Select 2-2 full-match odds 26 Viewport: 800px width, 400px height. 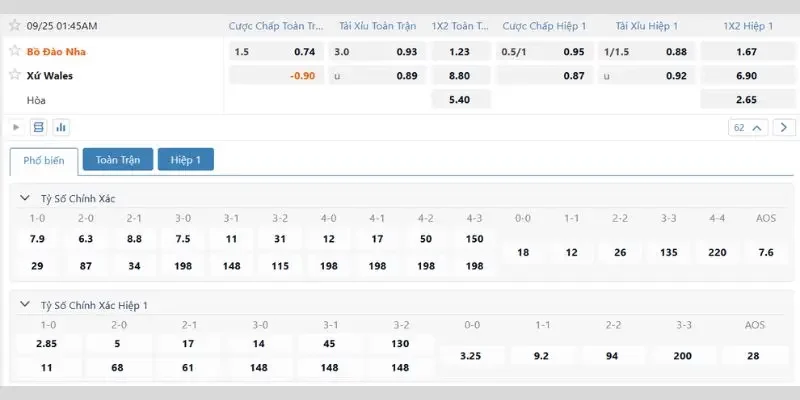point(620,252)
